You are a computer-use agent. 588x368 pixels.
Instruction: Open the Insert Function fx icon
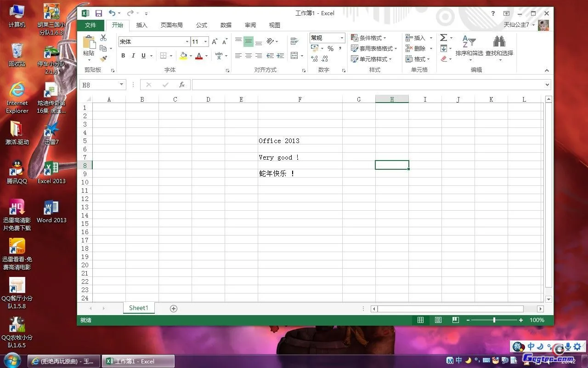coord(181,85)
